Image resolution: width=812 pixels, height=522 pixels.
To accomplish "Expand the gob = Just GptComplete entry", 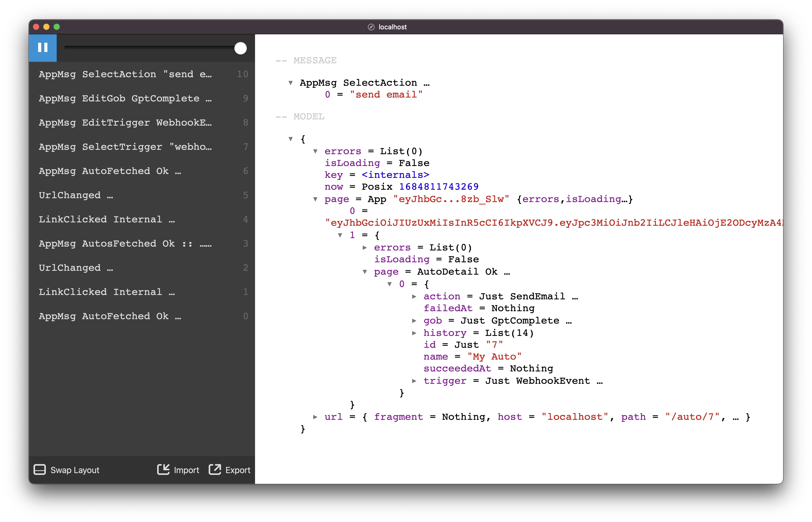I will click(x=415, y=321).
